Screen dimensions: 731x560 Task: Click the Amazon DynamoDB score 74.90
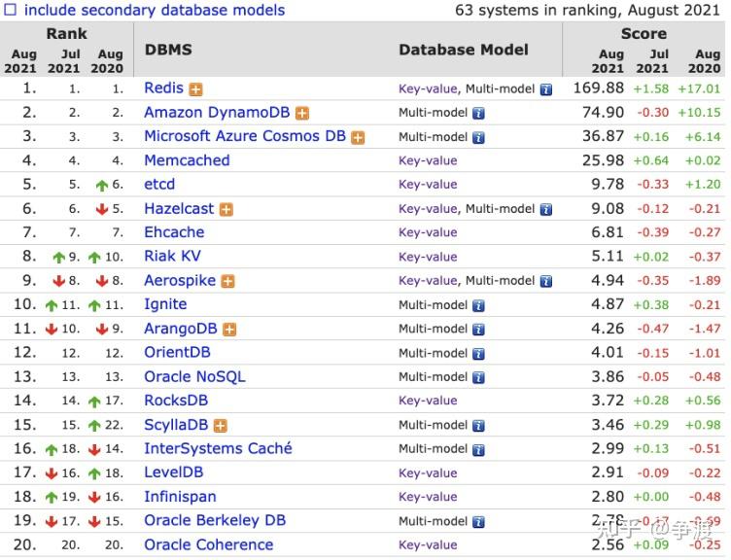pyautogui.click(x=604, y=113)
